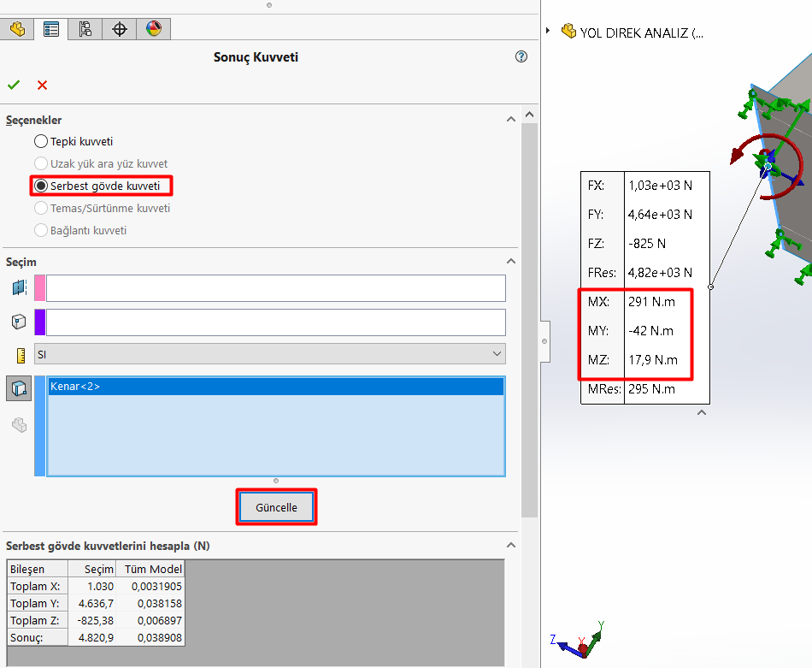Click the MRes: 295 N.m callout value
The height and width of the screenshot is (668, 812).
pyautogui.click(x=651, y=388)
